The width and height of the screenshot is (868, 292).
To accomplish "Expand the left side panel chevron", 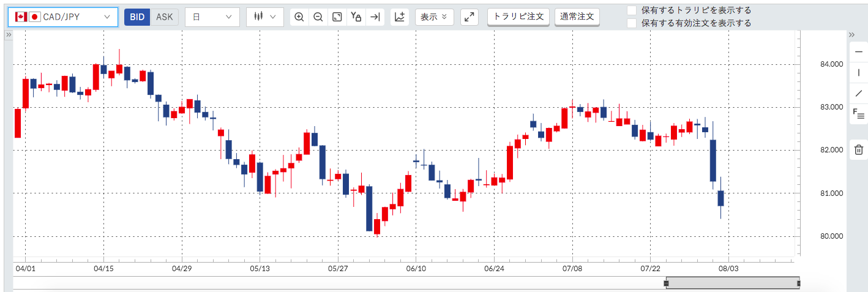I will point(9,36).
